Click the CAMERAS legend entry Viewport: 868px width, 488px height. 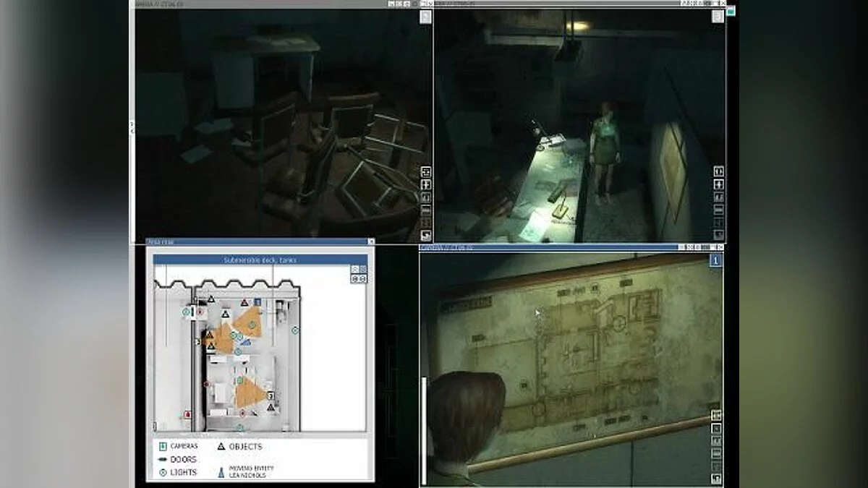click(178, 446)
